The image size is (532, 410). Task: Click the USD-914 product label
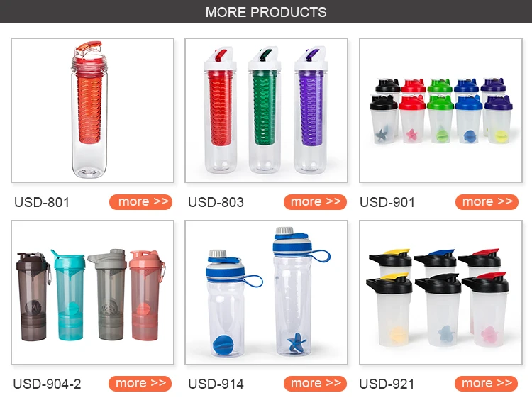(216, 384)
